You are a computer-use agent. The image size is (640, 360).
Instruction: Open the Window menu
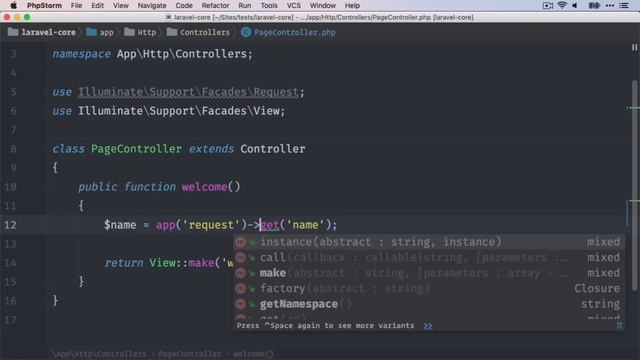coord(323,5)
